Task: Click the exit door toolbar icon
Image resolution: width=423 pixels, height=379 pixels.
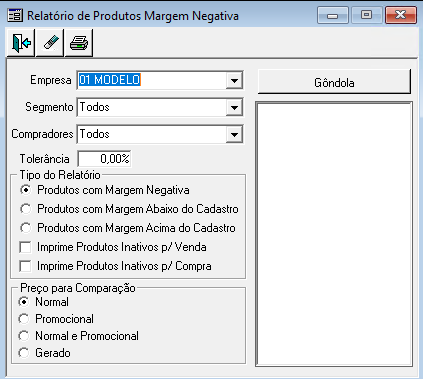Action: click(21, 43)
